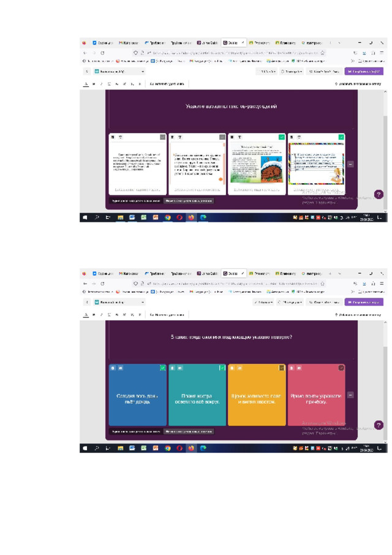Apply superscript in colored-answers screenshot
This screenshot has width=392, height=555.
click(124, 315)
